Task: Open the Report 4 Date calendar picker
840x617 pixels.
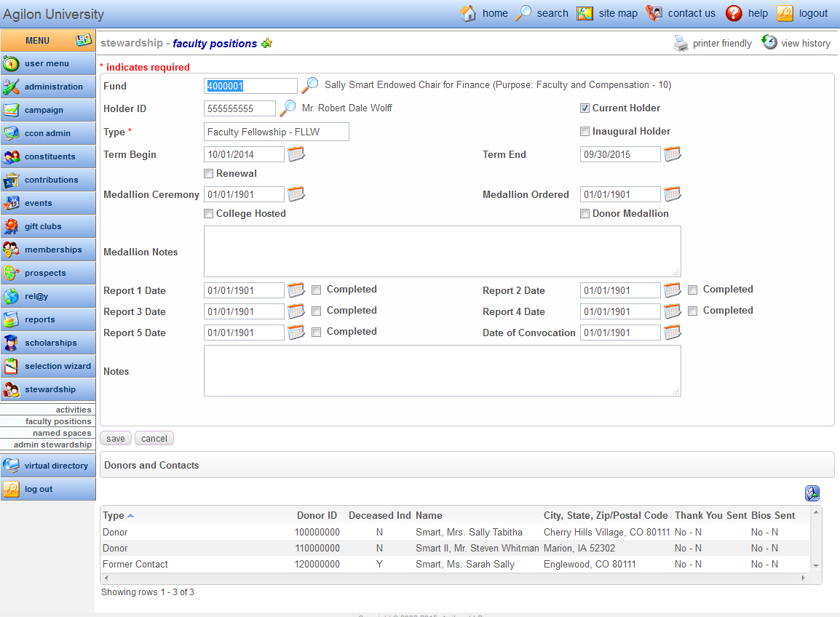Action: (673, 311)
